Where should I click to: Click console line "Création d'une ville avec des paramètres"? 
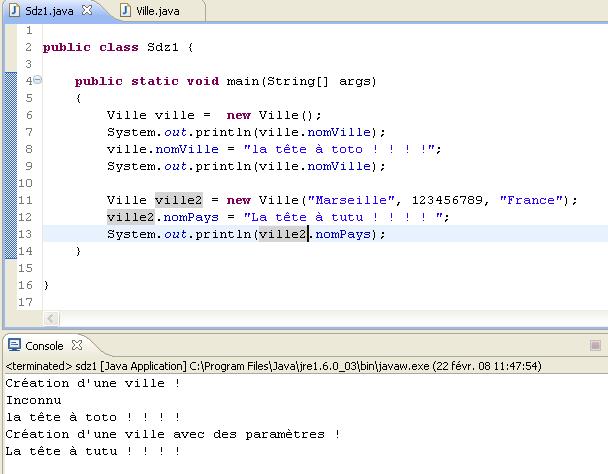click(170, 434)
